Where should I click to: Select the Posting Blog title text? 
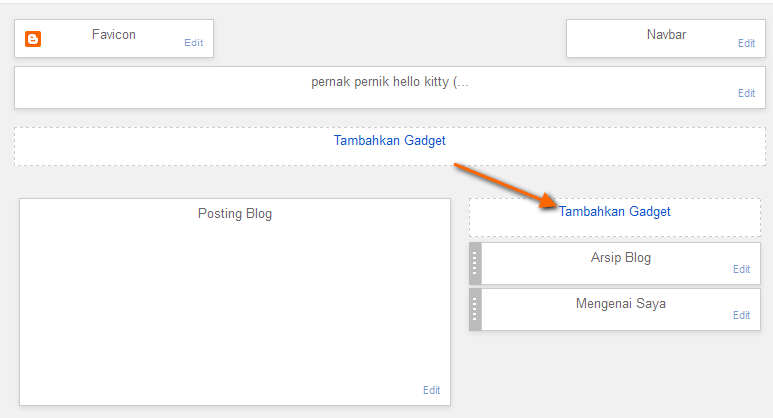(x=235, y=213)
